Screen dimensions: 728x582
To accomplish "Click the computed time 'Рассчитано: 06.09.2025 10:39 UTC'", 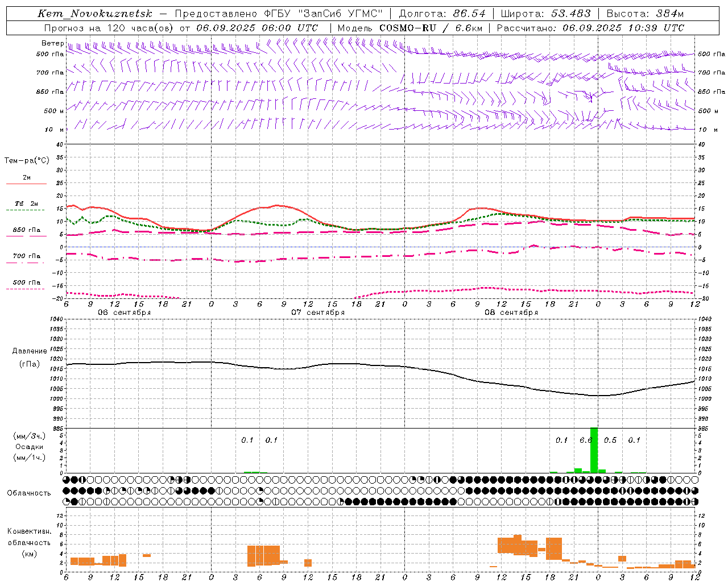I will click(x=590, y=28).
